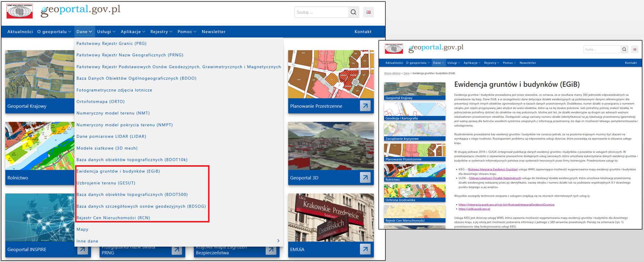Viewport: 644px width, 262px height.
Task: Click the GUGiK logo in main header
Action: pos(19,11)
